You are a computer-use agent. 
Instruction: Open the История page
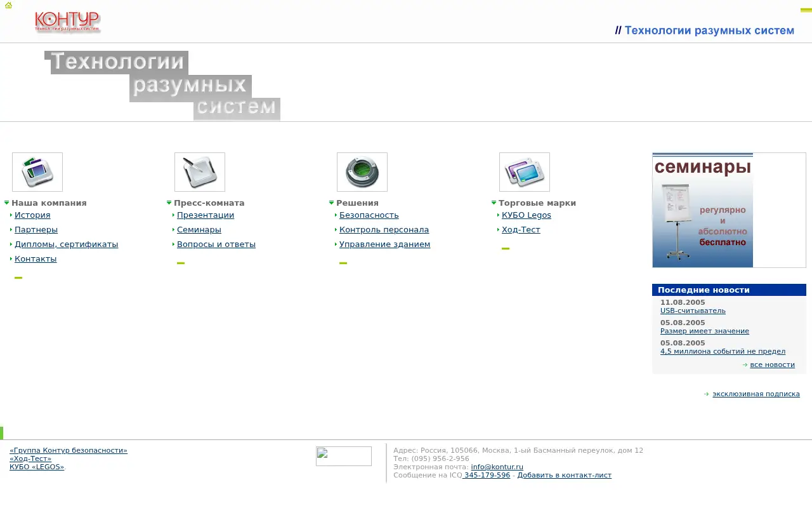(x=32, y=215)
